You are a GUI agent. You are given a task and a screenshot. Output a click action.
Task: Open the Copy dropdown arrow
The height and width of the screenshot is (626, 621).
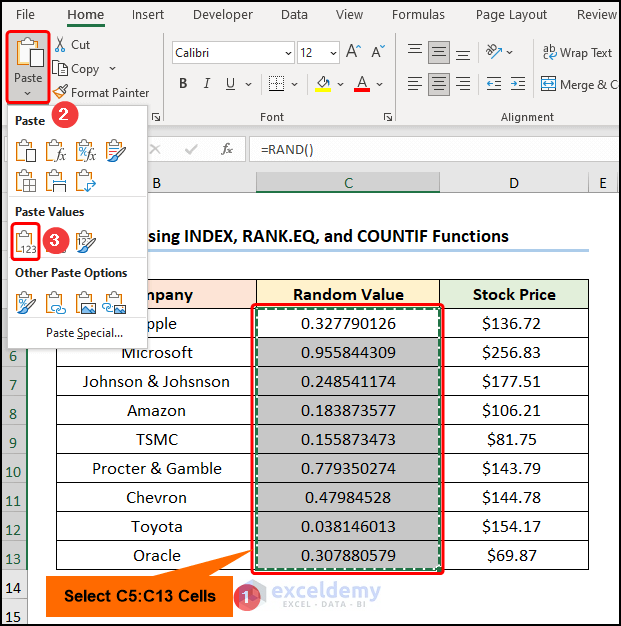tap(113, 69)
